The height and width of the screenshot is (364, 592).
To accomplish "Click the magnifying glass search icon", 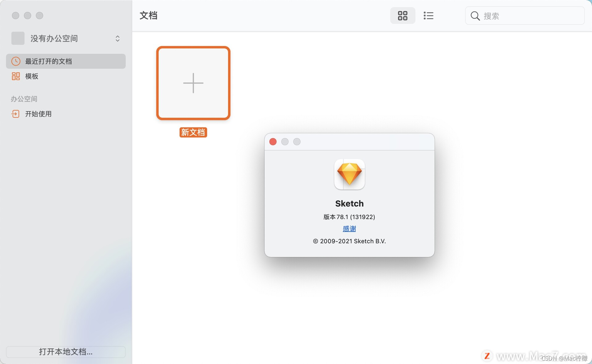I will click(475, 16).
